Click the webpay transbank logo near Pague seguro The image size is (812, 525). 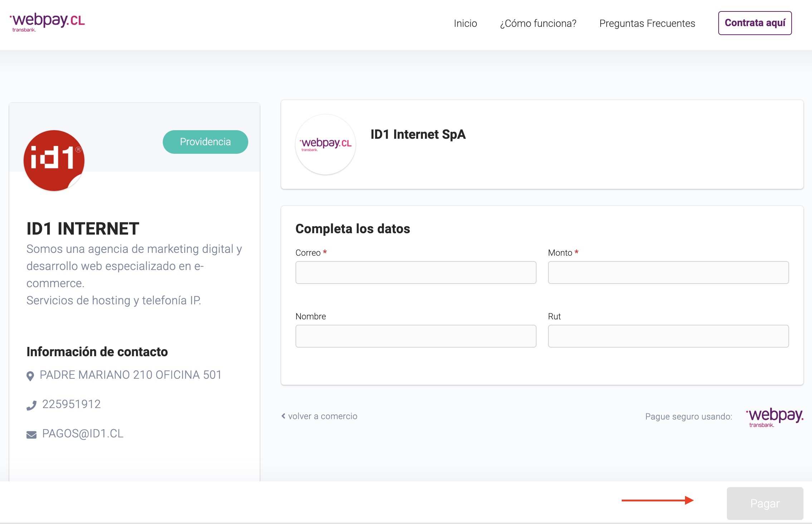774,417
